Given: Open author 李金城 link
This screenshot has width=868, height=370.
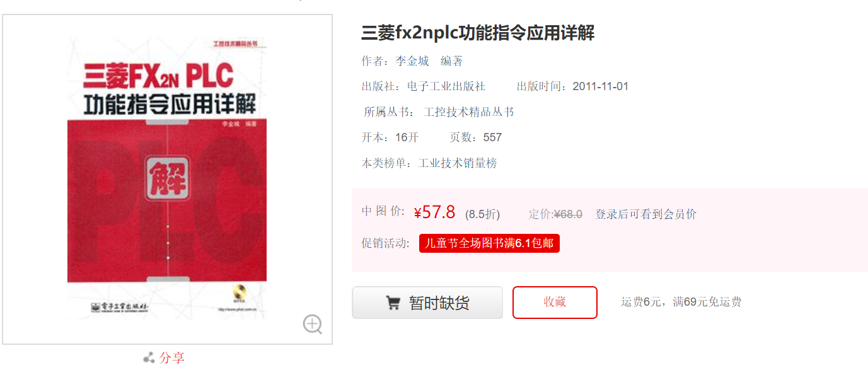Looking at the screenshot, I should (412, 61).
